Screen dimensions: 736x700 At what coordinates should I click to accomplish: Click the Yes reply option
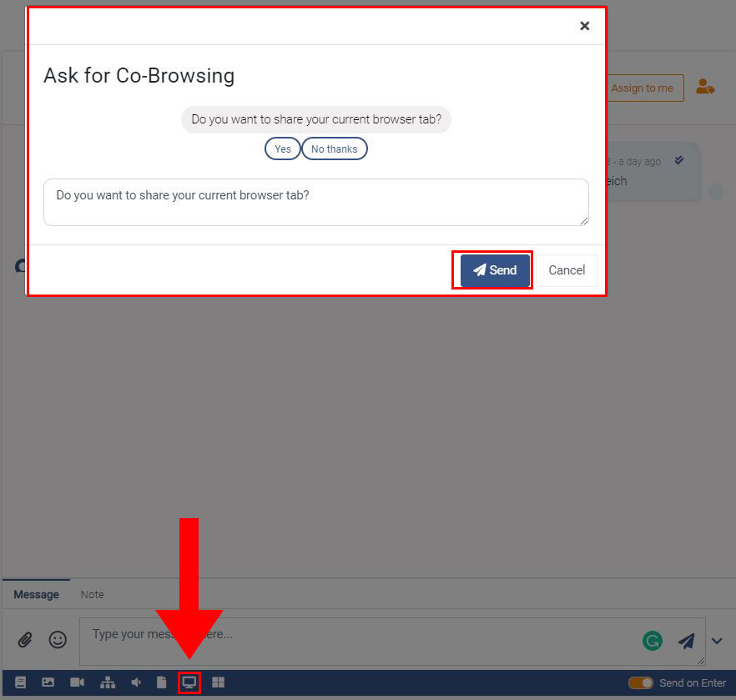(283, 149)
